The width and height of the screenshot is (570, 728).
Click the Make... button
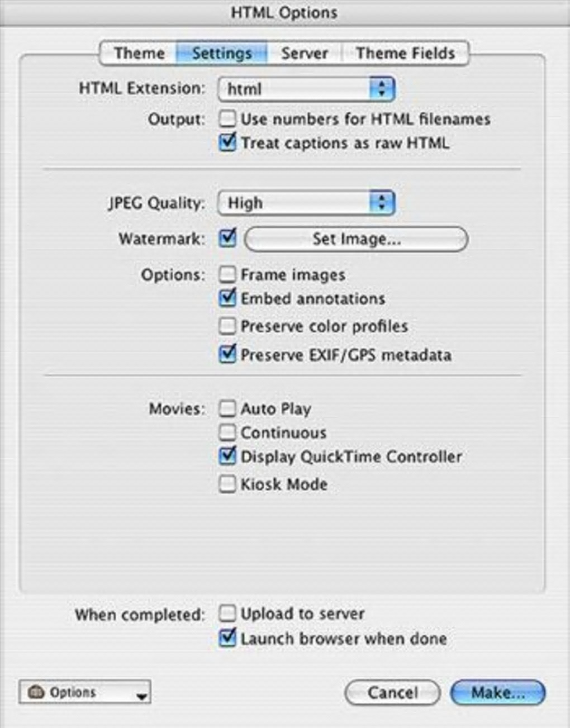coord(497,693)
